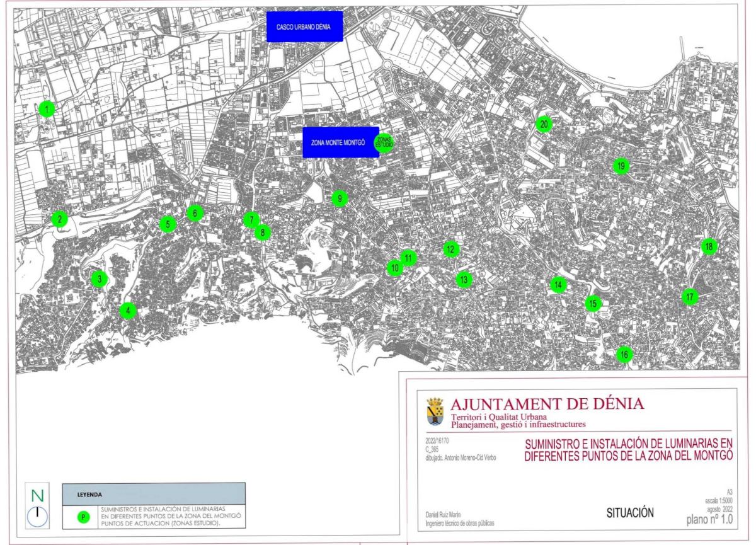The image size is (756, 545).
Task: Select marker number 15
Action: (x=592, y=304)
